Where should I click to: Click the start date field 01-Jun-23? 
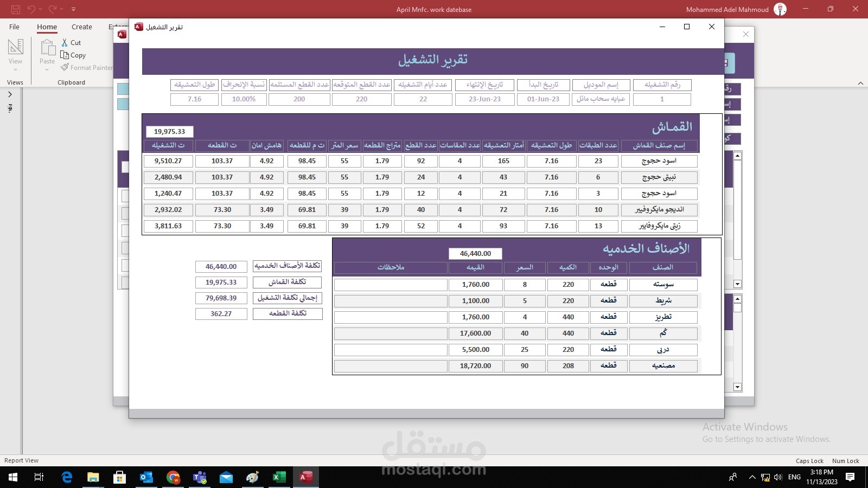pyautogui.click(x=543, y=99)
